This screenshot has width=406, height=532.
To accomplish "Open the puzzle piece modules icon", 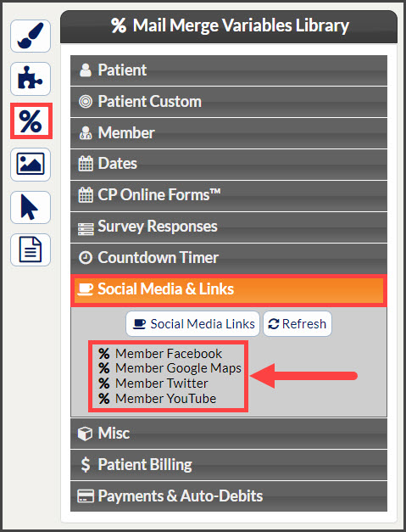I will coord(31,79).
